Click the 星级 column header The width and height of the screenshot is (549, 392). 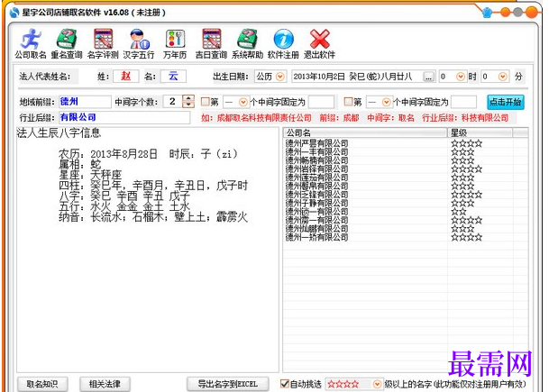(x=480, y=132)
